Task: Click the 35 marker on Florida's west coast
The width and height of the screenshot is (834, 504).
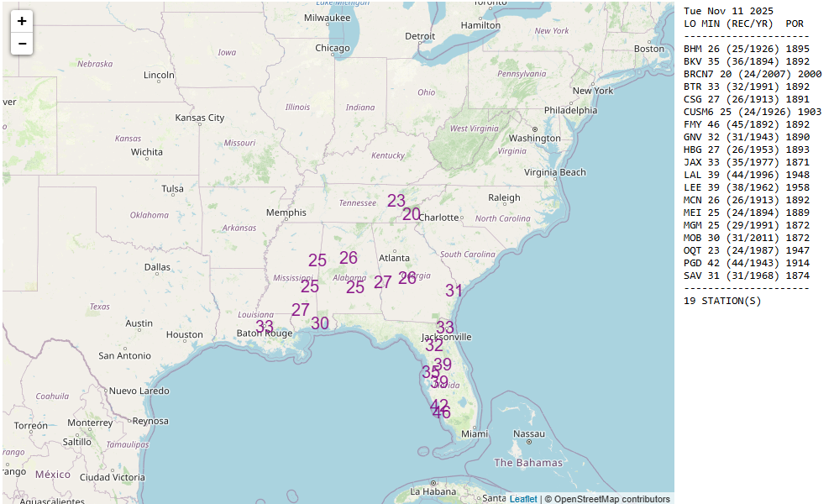Action: click(429, 372)
